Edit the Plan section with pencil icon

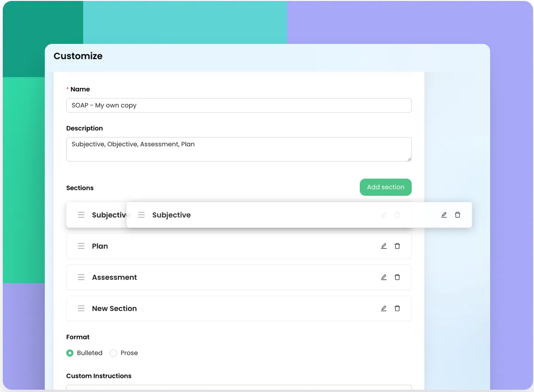coord(384,246)
